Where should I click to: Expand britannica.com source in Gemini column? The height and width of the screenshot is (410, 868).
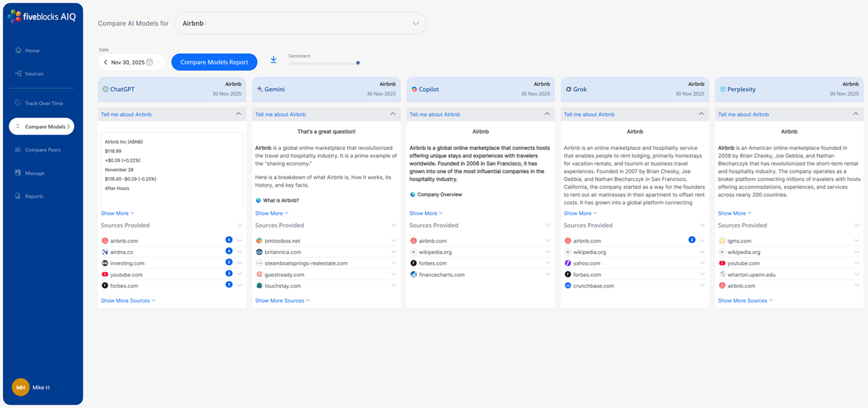tap(394, 252)
